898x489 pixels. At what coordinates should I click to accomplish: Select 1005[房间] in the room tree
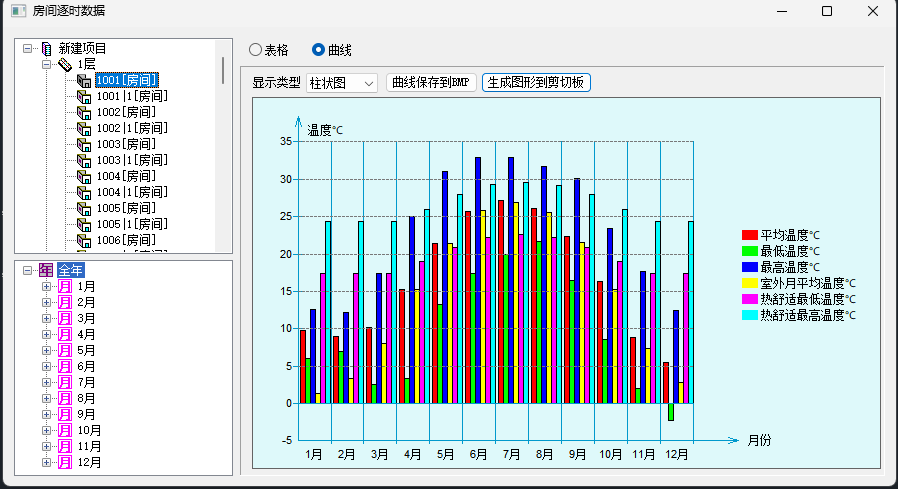coord(126,208)
